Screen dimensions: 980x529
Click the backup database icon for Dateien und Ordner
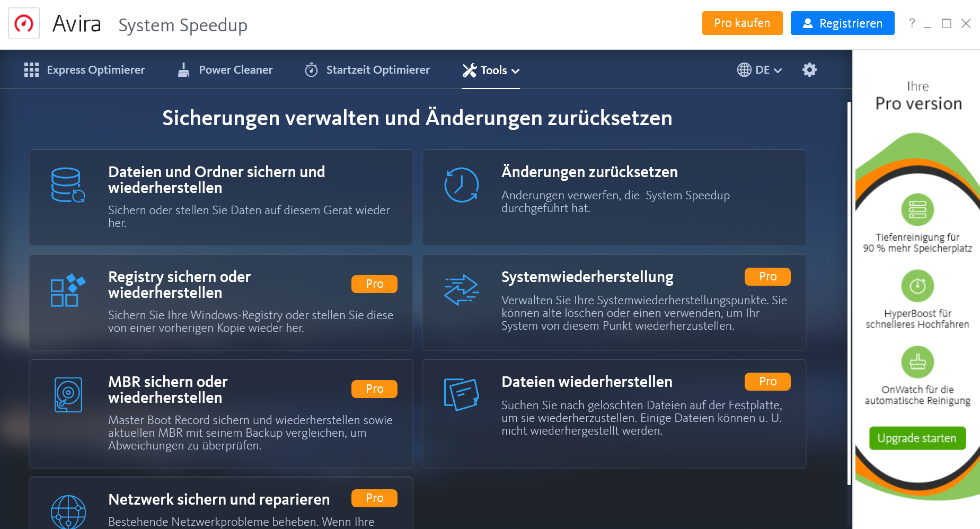pos(67,186)
